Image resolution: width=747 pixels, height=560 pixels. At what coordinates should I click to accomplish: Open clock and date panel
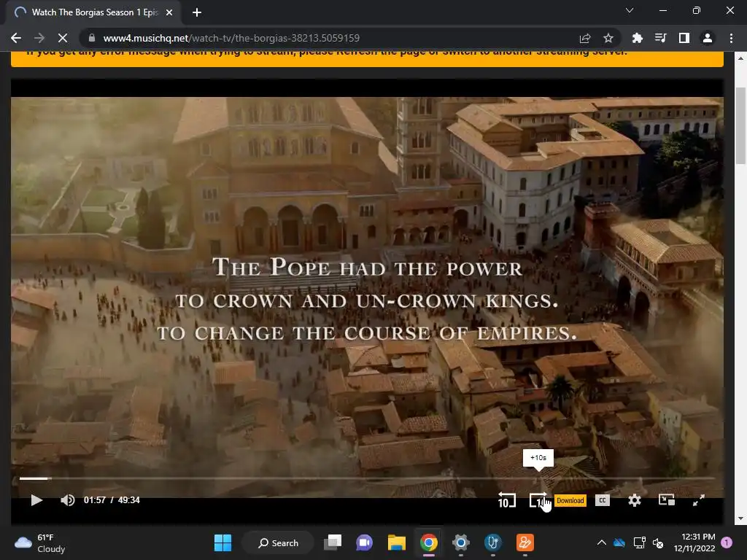tap(694, 542)
